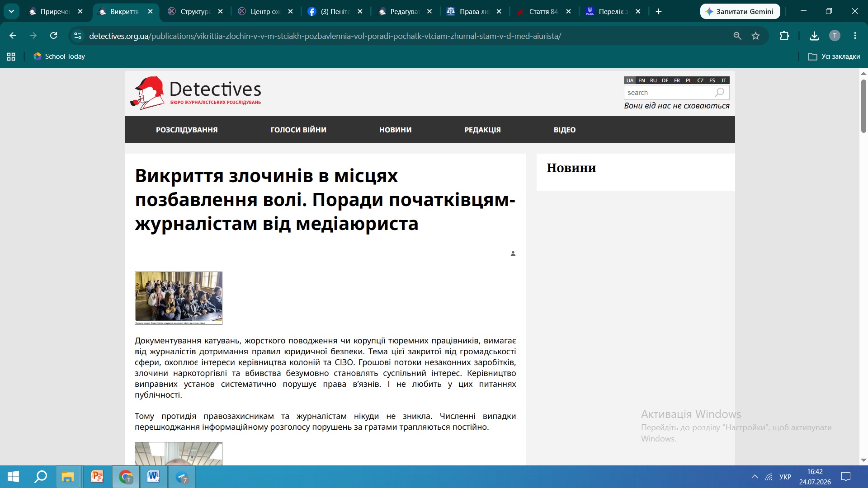868x488 pixels.
Task: Switch to the Права лю tab
Action: tap(475, 11)
